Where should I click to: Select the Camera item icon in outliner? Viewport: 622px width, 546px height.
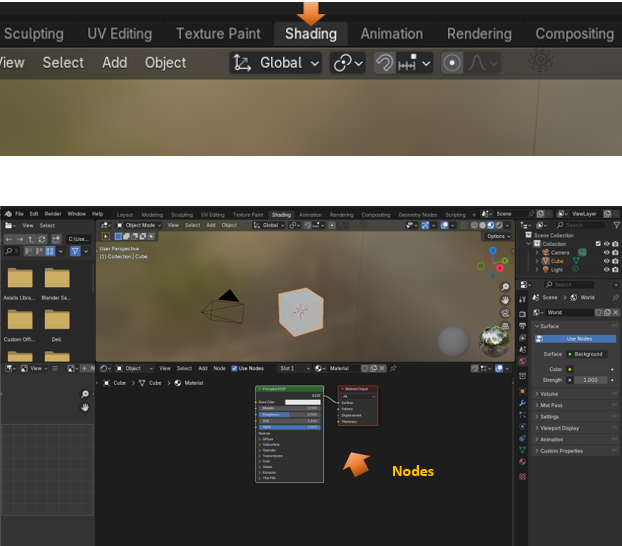click(547, 253)
